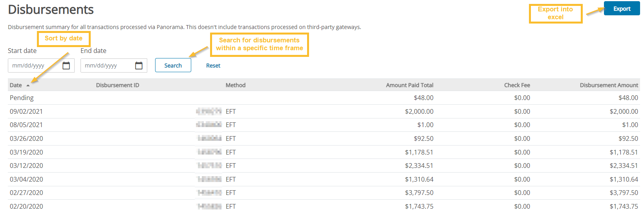Click the $1,743.75 Disbursement Amount cell
Viewport: 644px width, 213px height.
[x=624, y=206]
